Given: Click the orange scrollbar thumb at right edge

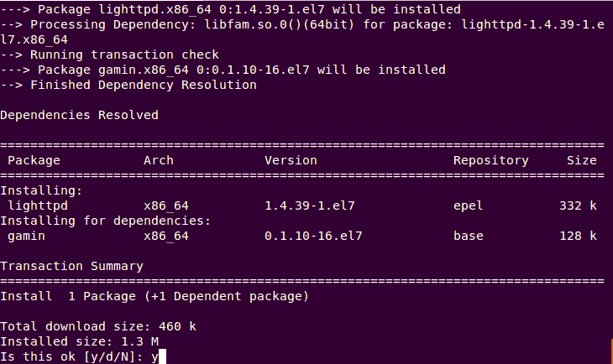Looking at the screenshot, I should [x=610, y=352].
